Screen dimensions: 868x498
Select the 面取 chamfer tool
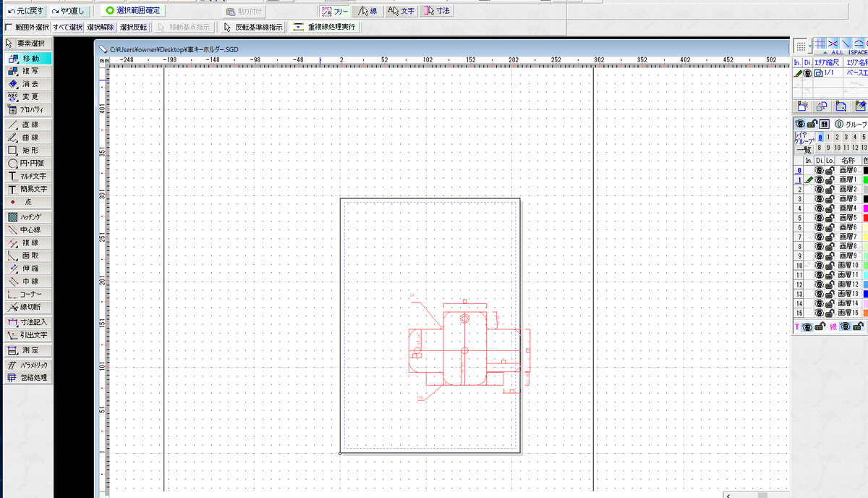27,256
